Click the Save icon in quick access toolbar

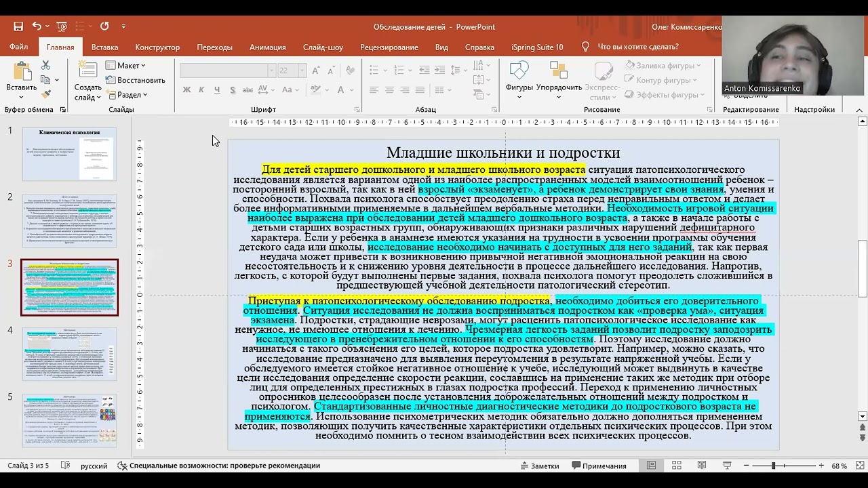coord(18,26)
